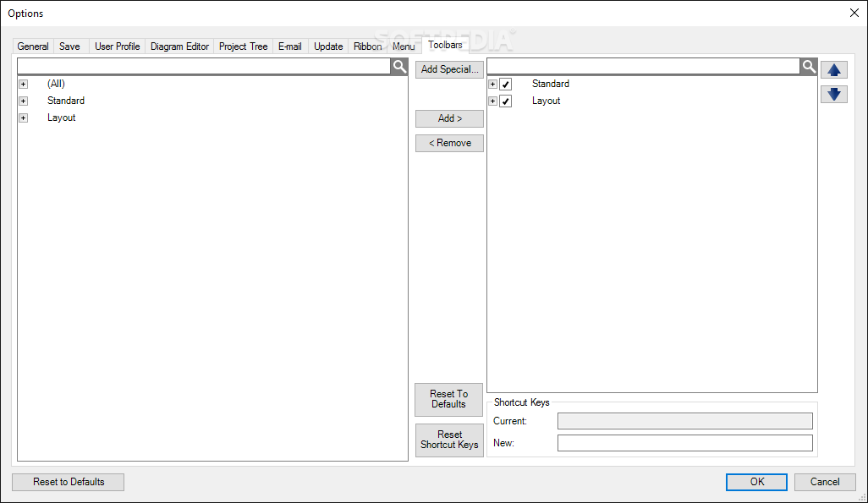This screenshot has height=503, width=868.
Task: Move selected toolbar down with blue arrow
Action: pos(834,94)
